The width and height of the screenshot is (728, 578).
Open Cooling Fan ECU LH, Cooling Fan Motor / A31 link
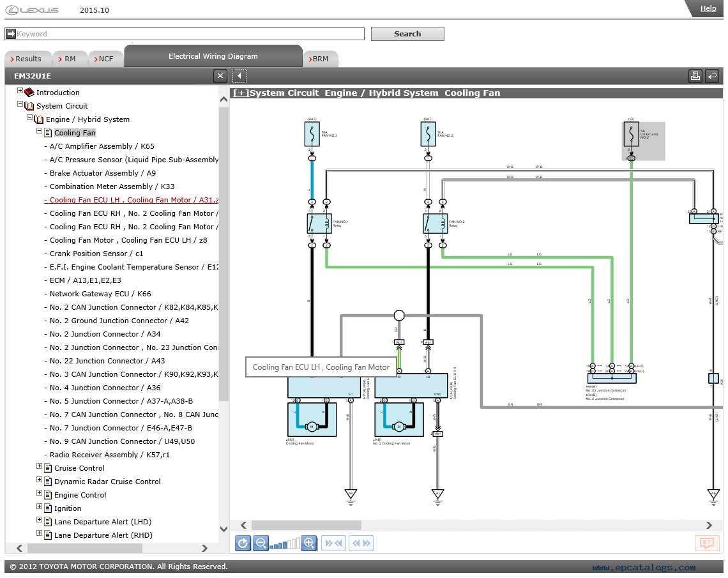[132, 200]
